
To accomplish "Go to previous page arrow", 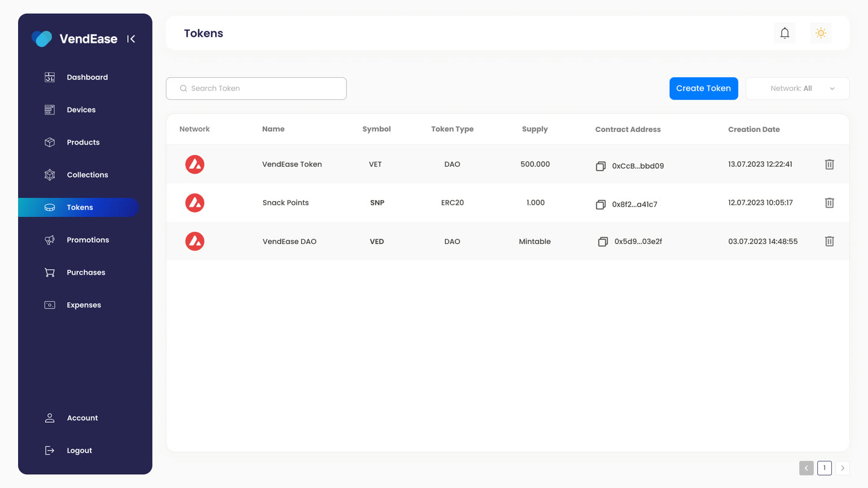I will (807, 468).
